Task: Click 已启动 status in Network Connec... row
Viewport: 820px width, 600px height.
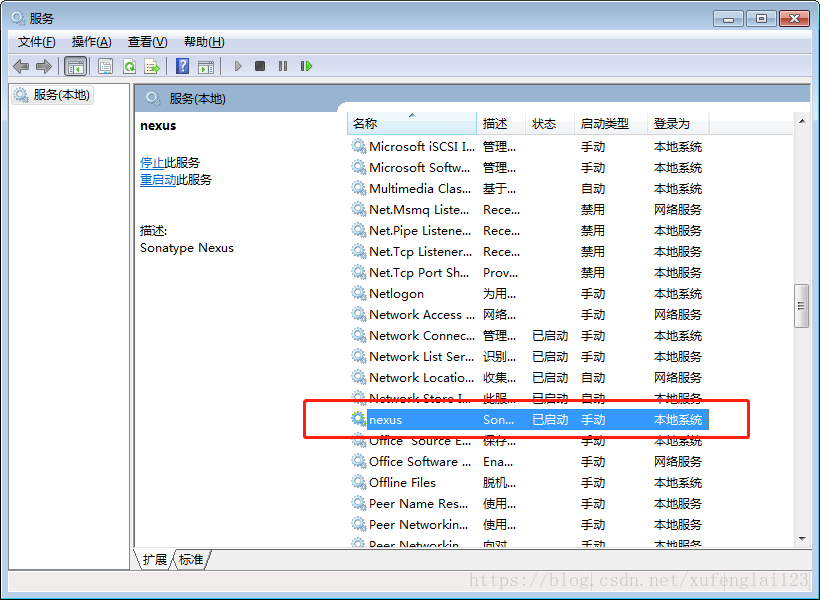Action: 550,335
